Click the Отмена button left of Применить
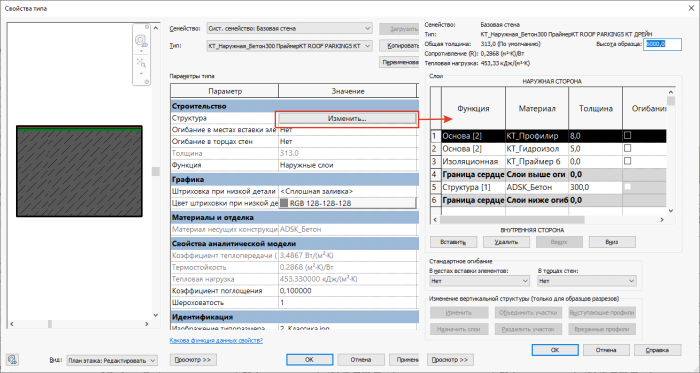The height and width of the screenshot is (373, 700). pos(361,360)
